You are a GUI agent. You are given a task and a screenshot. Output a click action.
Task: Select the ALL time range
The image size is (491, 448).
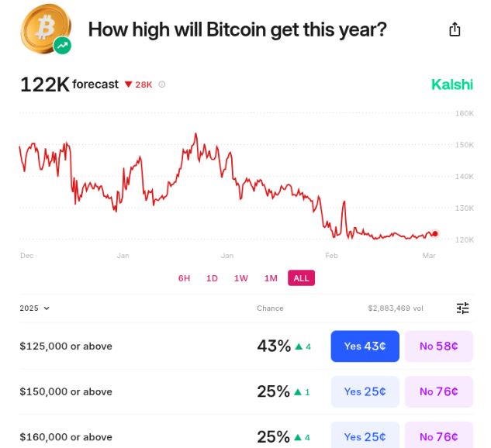point(302,278)
